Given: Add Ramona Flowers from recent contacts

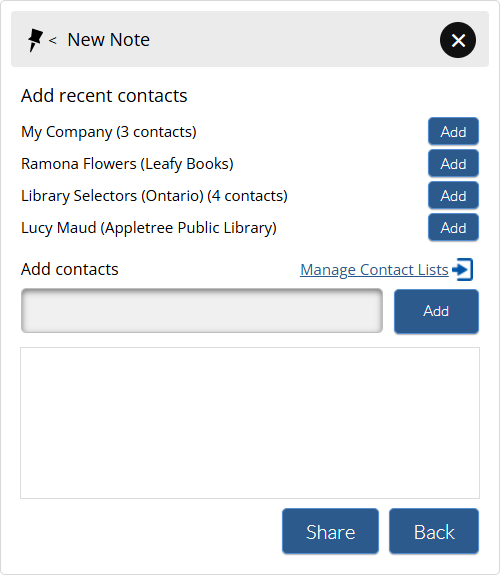Looking at the screenshot, I should (x=453, y=164).
